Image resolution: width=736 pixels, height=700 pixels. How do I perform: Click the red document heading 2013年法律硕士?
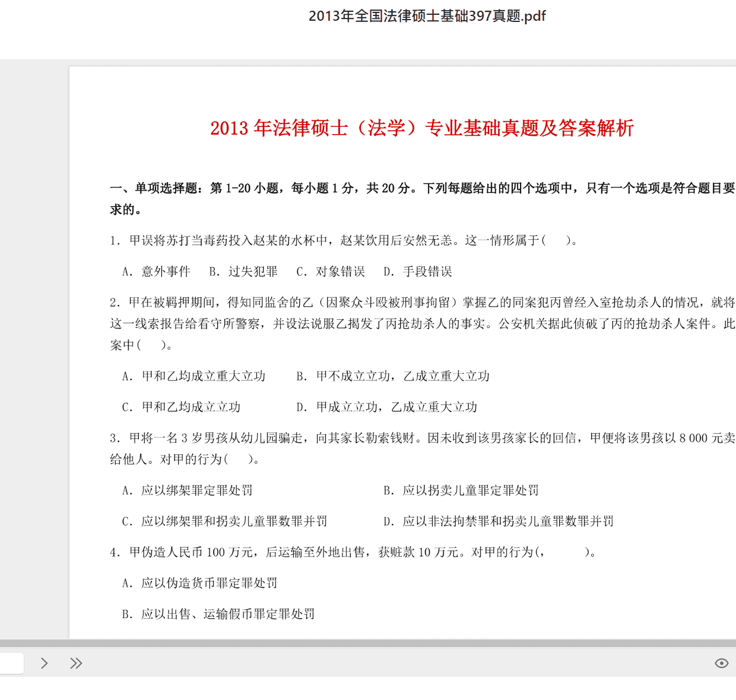(x=422, y=128)
